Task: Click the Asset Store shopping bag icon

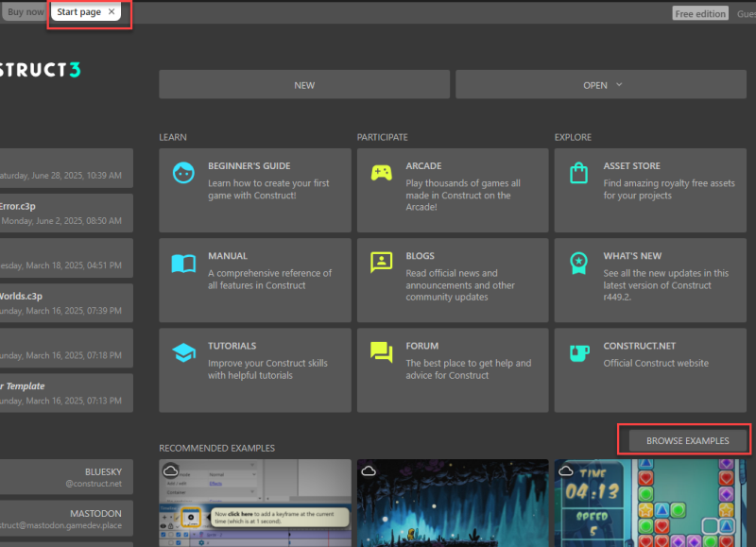Action: tap(578, 173)
